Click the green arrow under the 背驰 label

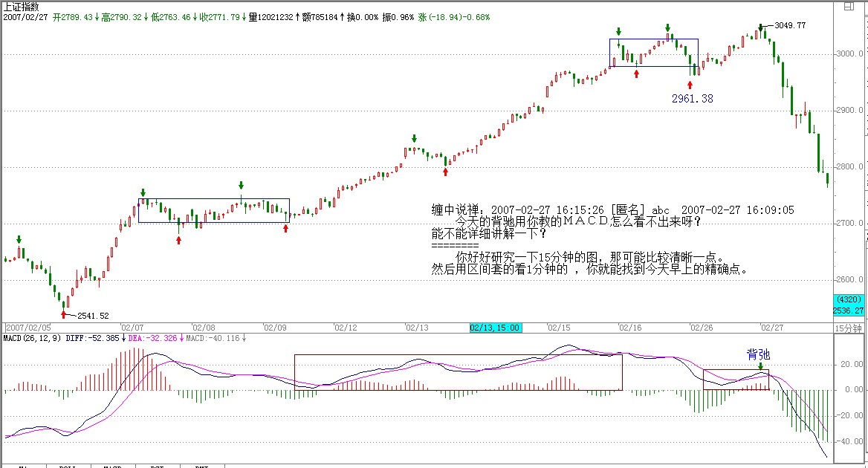point(760,365)
